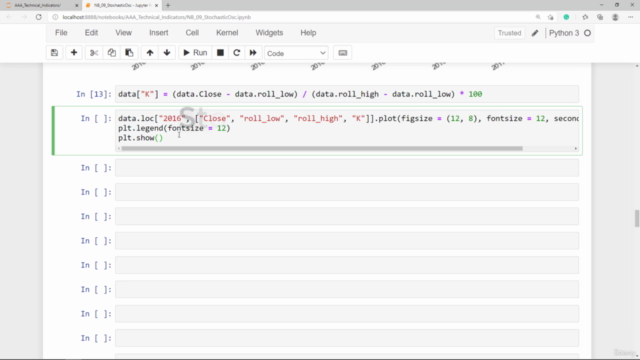640x360 pixels.
Task: Open the View menu
Action: pyautogui.click(x=123, y=33)
